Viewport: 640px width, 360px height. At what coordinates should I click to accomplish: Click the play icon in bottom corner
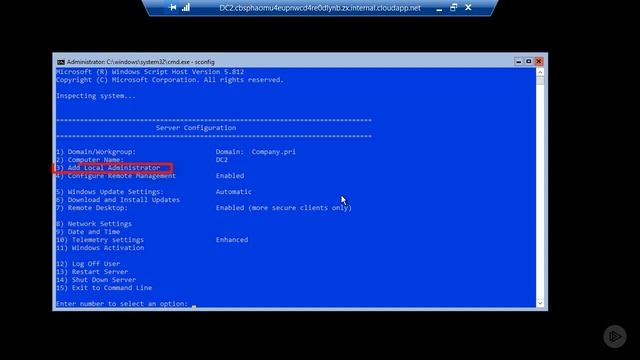coord(615,337)
